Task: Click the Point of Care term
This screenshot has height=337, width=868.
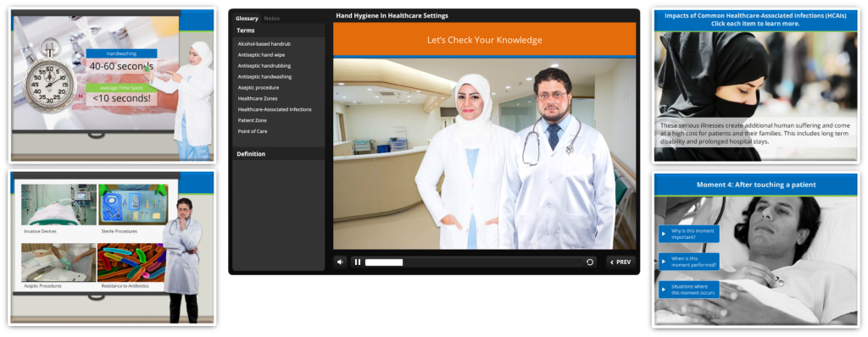Action: pos(253,131)
